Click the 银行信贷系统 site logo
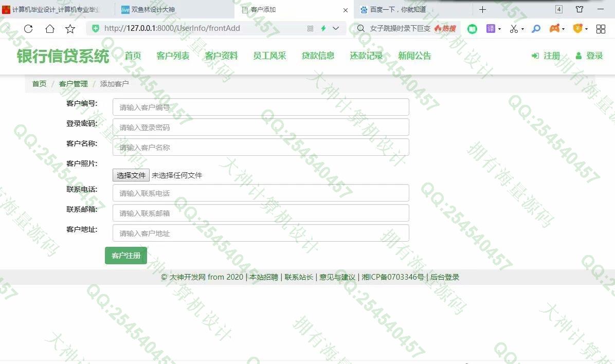This screenshot has width=615, height=364. tap(63, 56)
